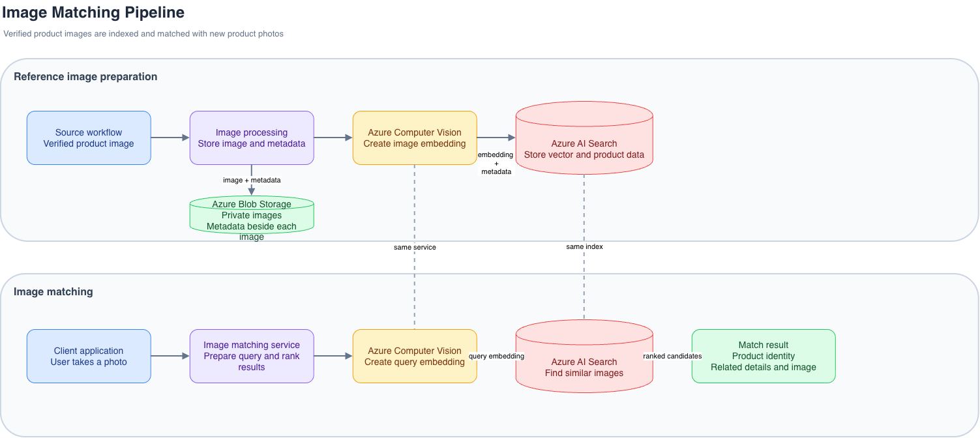Image resolution: width=980 pixels, height=438 pixels.
Task: Select Azure AI Search find similar images cylinder
Action: point(584,356)
